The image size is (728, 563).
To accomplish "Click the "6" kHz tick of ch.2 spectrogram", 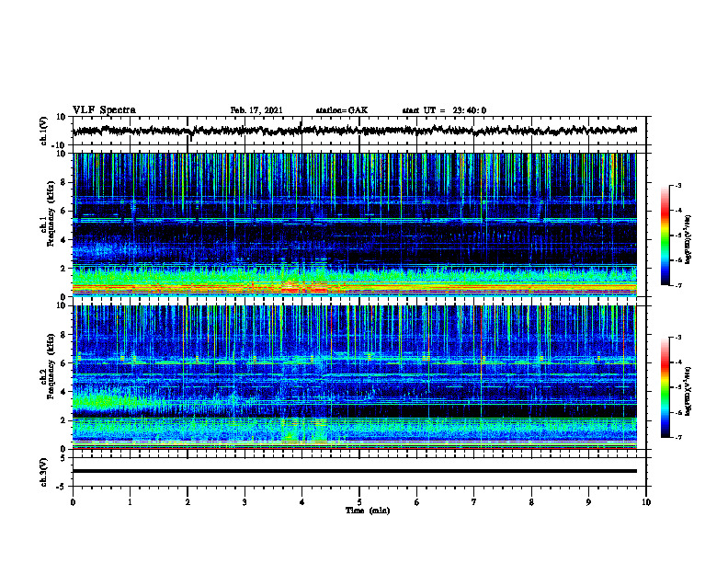I will coord(63,363).
